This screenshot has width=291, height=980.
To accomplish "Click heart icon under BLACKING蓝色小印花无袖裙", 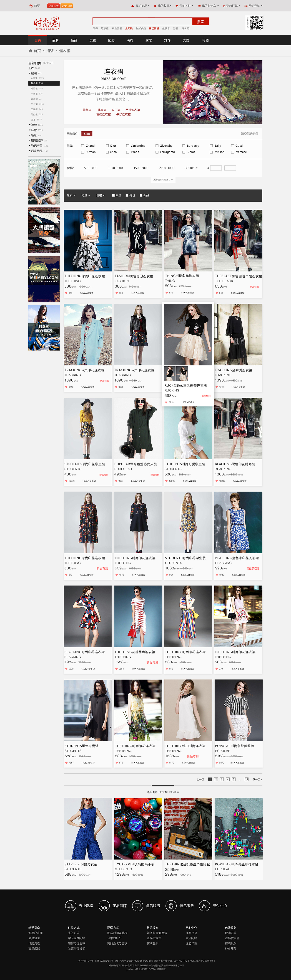I will [x=217, y=575].
